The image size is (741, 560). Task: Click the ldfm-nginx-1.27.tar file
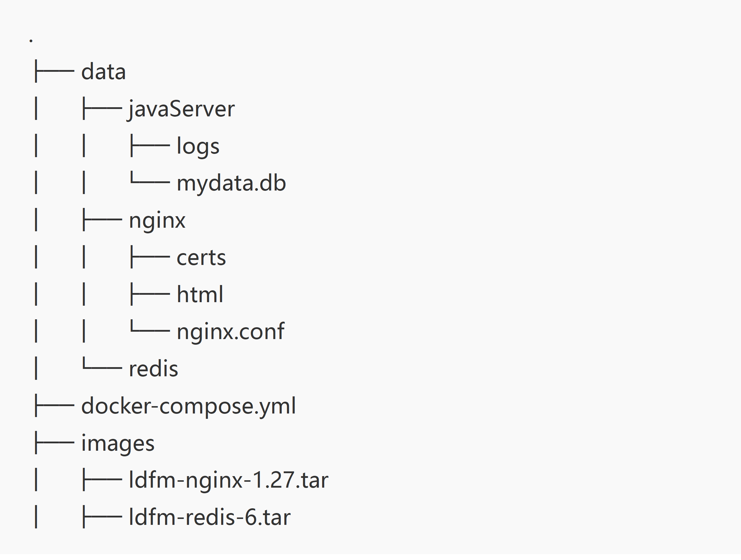(228, 480)
